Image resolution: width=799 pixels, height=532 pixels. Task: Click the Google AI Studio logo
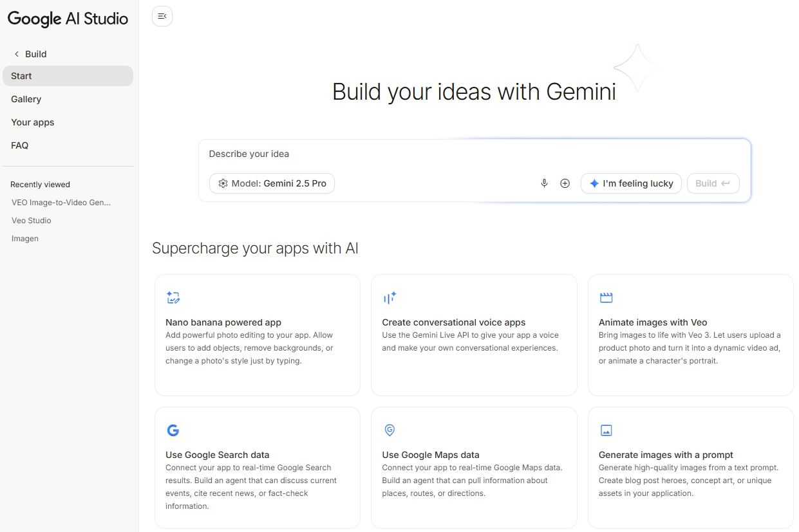(x=68, y=19)
